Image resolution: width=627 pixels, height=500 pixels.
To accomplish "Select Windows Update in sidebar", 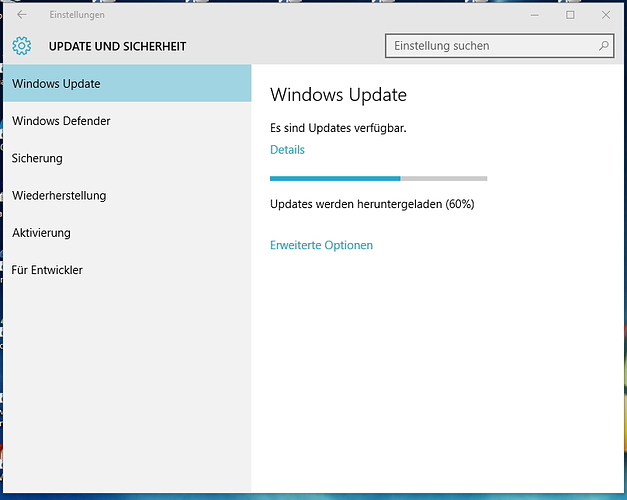I will click(127, 83).
